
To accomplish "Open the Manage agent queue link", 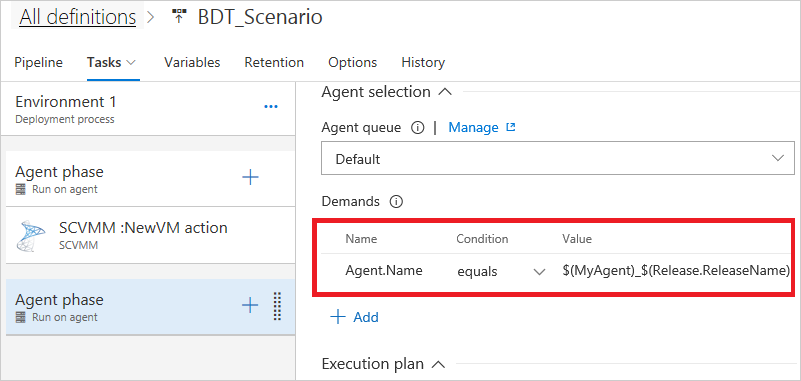I will (473, 128).
